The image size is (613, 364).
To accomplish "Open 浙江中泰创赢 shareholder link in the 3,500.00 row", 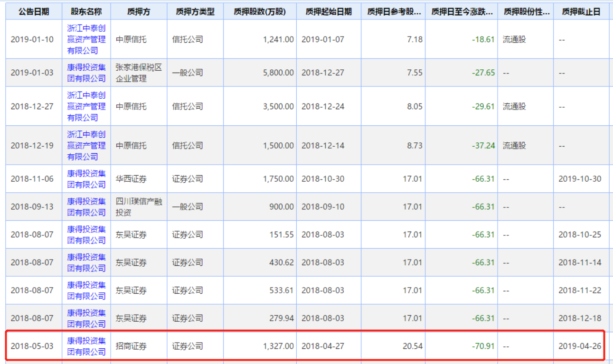I will pos(86,106).
